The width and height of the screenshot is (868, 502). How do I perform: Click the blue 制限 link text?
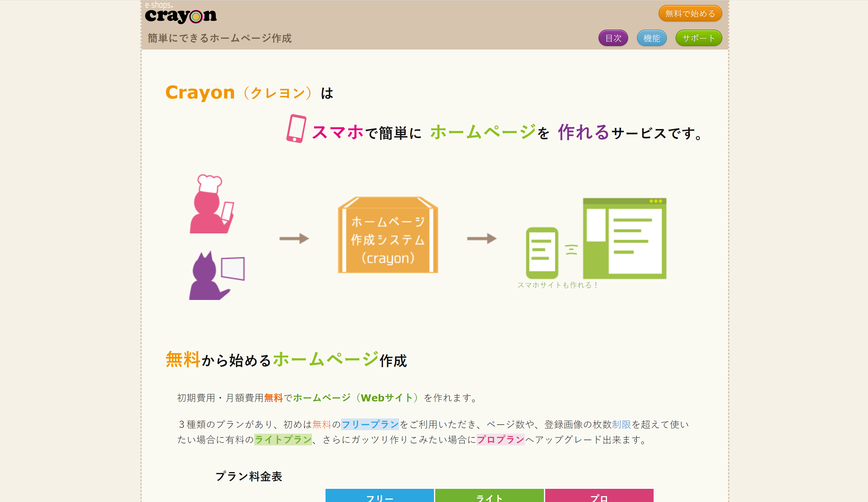tap(621, 424)
